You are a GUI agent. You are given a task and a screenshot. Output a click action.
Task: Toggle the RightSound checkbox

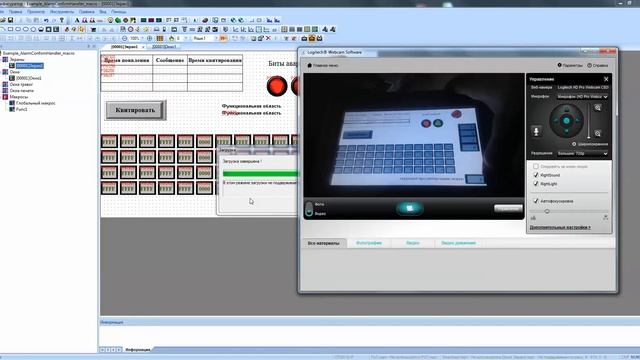[536, 175]
